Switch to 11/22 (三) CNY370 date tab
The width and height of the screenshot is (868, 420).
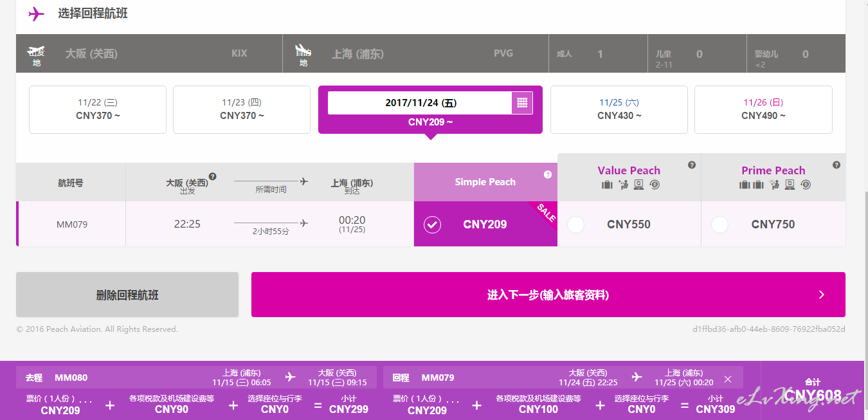click(x=98, y=109)
